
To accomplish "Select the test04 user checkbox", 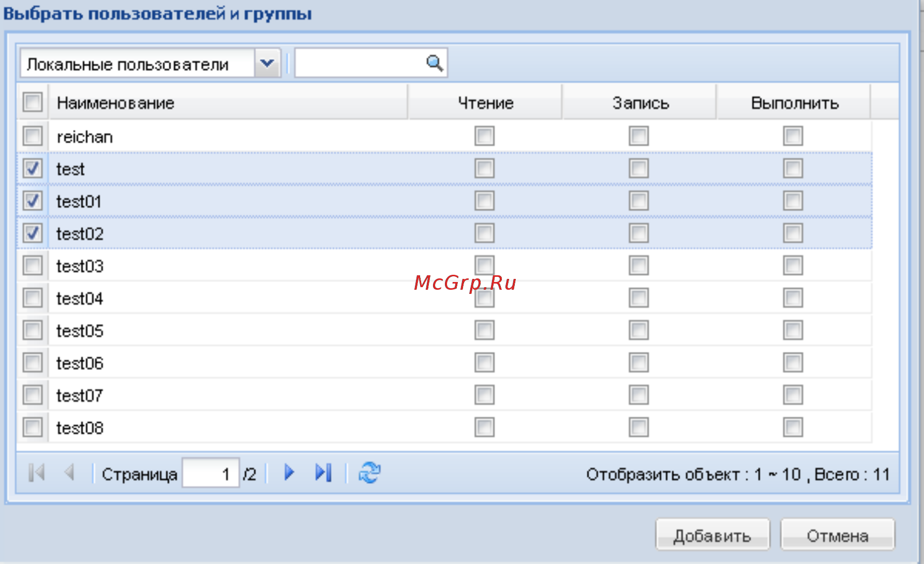I will (33, 298).
